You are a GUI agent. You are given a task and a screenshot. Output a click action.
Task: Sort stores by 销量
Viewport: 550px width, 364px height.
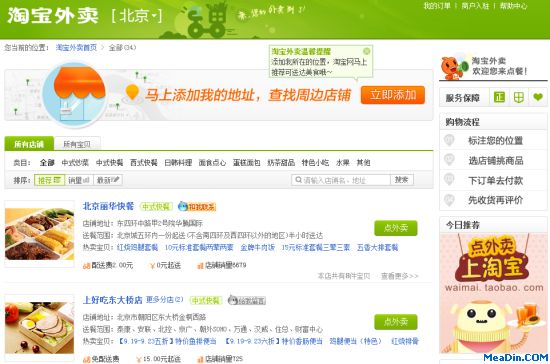[x=79, y=180]
